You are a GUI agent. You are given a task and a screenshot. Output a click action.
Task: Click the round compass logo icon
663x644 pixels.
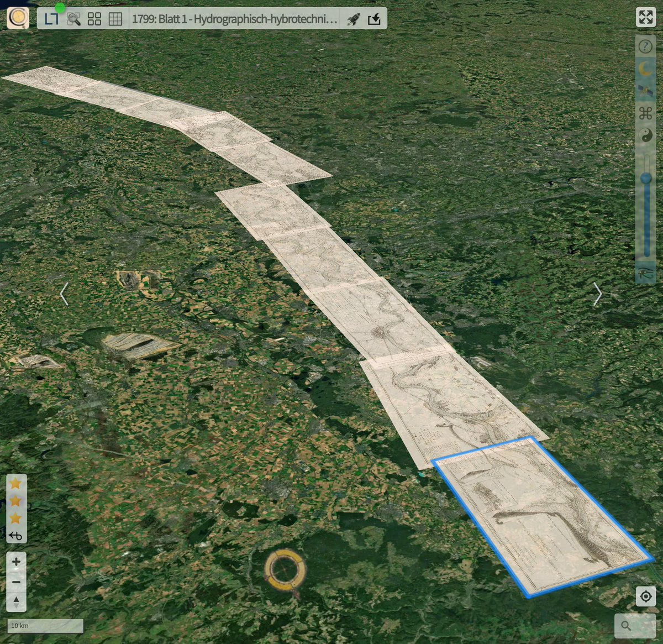click(x=18, y=18)
